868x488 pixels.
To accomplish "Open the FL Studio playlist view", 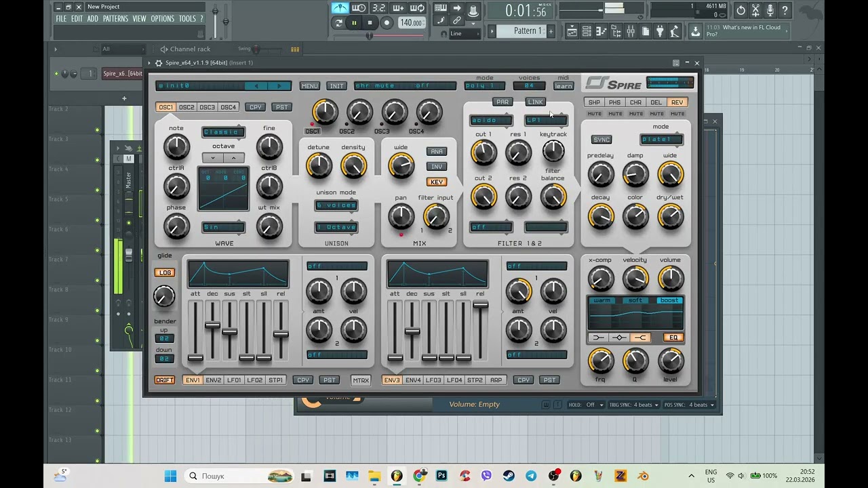I will [572, 31].
